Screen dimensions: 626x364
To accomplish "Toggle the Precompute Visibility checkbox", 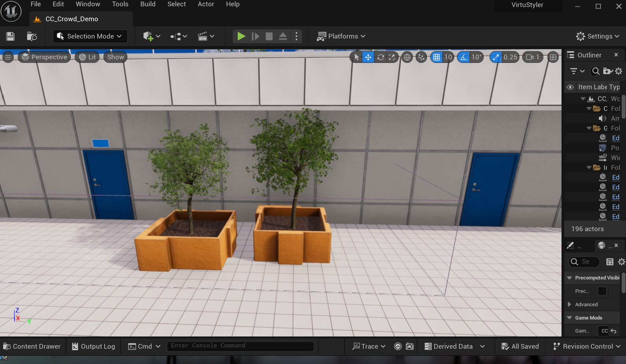I will pyautogui.click(x=602, y=291).
